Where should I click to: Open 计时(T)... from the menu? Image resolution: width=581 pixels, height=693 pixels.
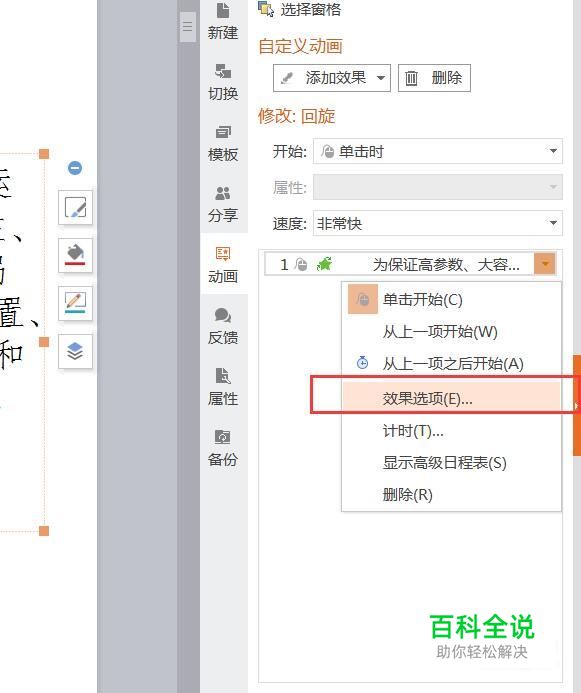click(452, 430)
